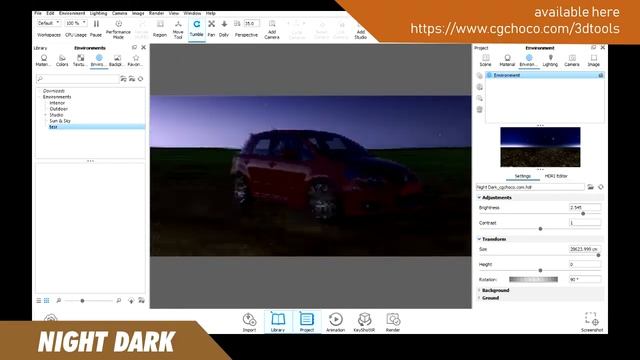Viewport: 640px width, 360px height.
Task: Open the File menu
Action: tap(38, 13)
